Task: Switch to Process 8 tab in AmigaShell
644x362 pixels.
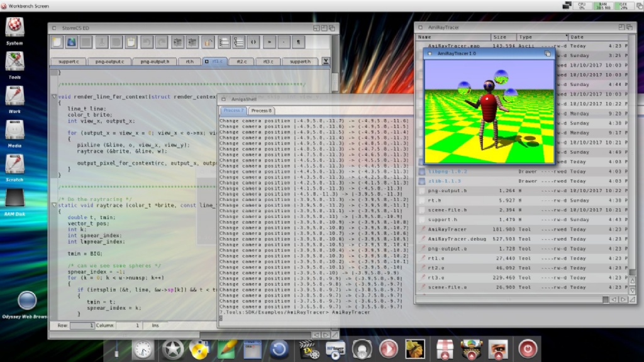Action: [x=261, y=111]
